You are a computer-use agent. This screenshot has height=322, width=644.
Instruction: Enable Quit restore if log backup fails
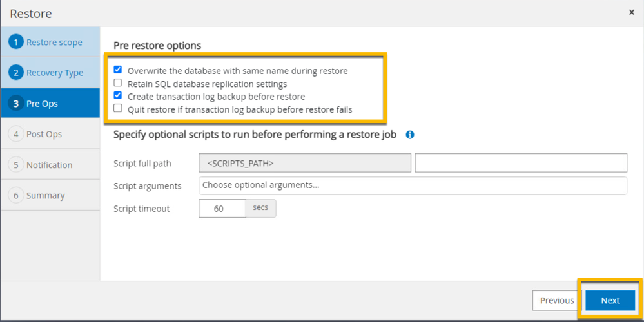(117, 108)
